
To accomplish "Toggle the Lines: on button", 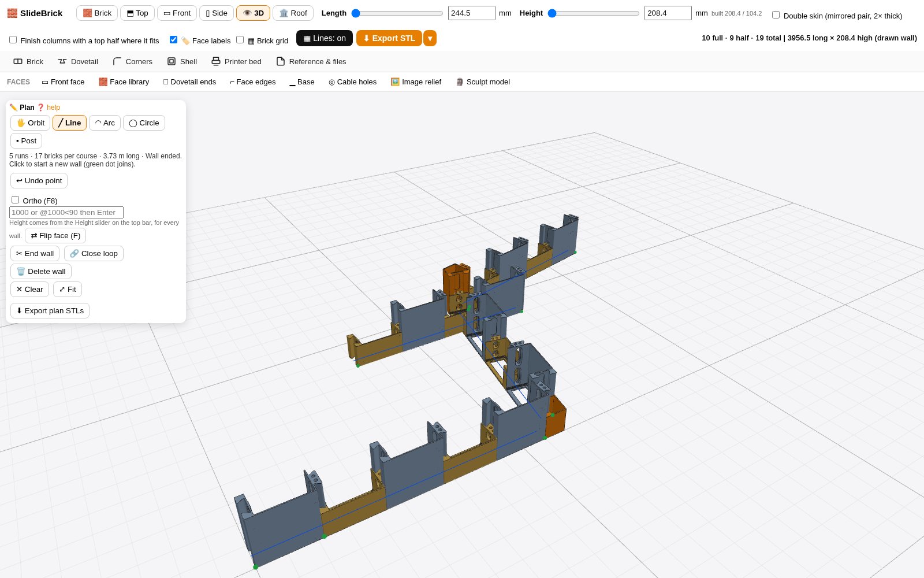I will coord(325,38).
